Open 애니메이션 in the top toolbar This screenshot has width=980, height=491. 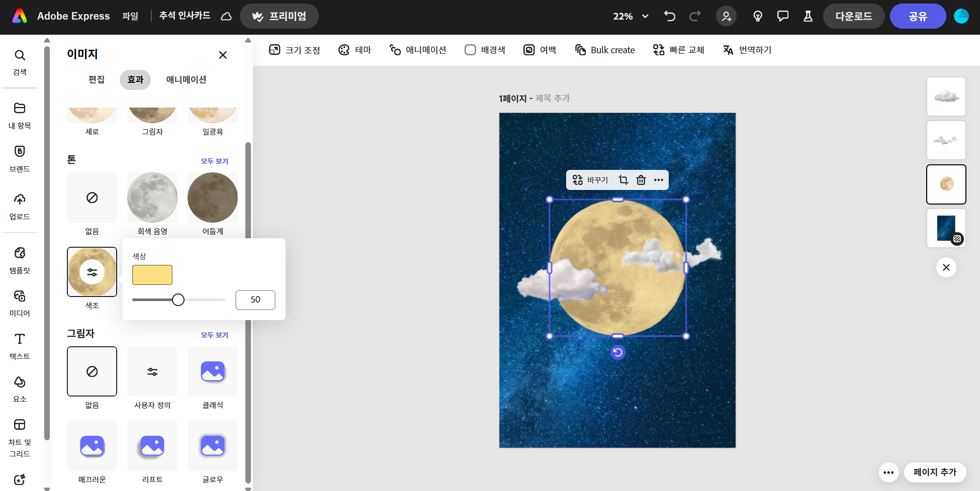[418, 50]
